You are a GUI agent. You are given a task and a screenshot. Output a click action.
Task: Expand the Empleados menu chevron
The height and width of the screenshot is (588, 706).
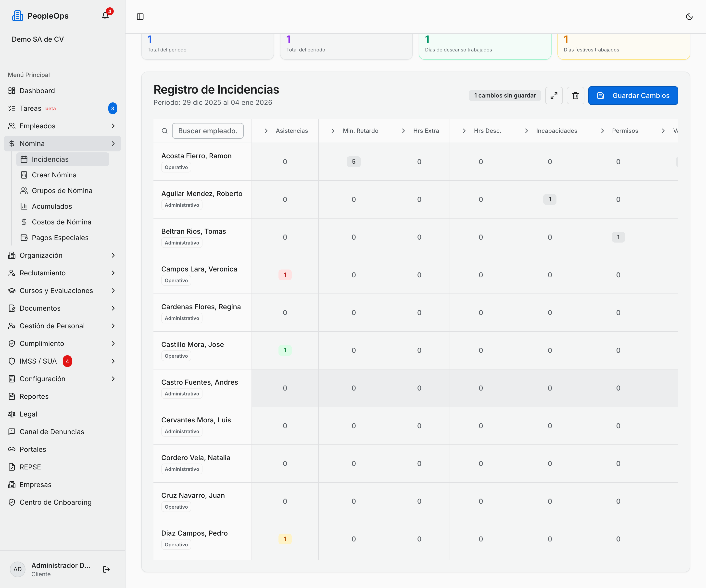tap(113, 126)
